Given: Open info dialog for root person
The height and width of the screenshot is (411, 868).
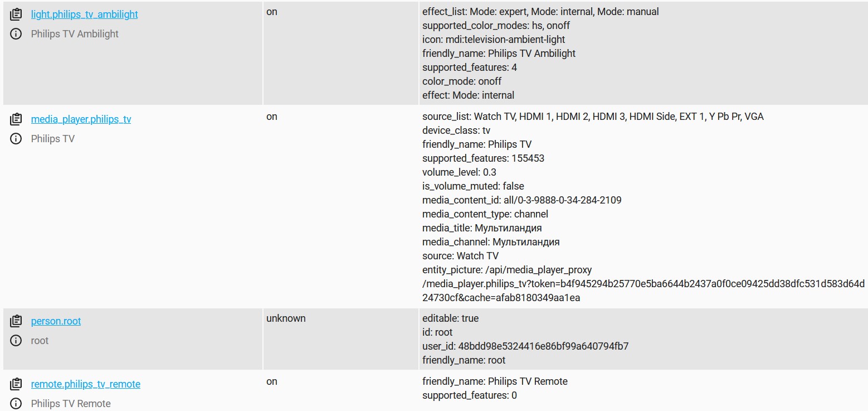Looking at the screenshot, I should tap(16, 340).
